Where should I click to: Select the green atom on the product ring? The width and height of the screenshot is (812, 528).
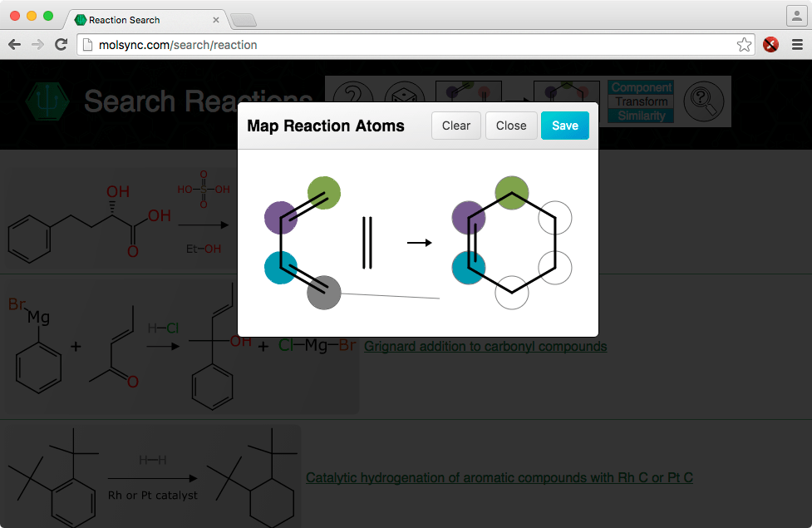tap(512, 192)
